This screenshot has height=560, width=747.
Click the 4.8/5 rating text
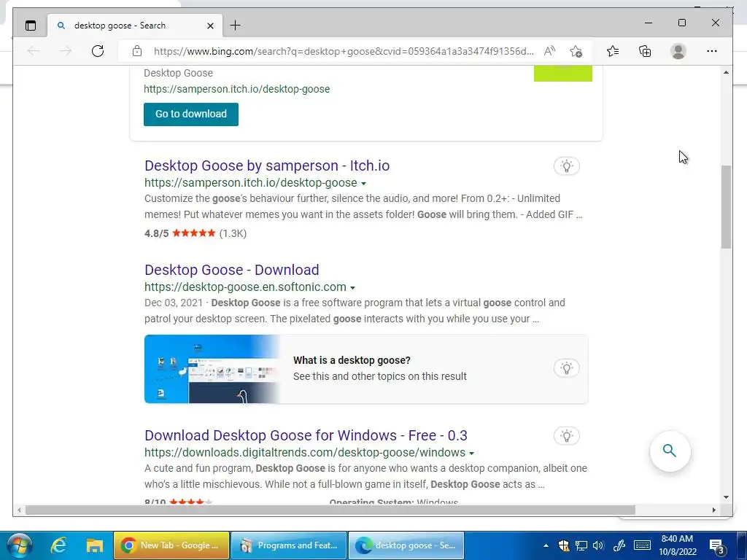pyautogui.click(x=157, y=234)
